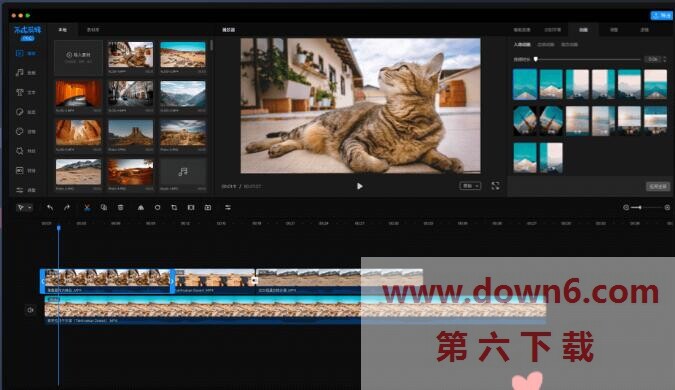Open the sticker section, fourth item in the left sidebar
This screenshot has width=675, height=390.
[25, 112]
